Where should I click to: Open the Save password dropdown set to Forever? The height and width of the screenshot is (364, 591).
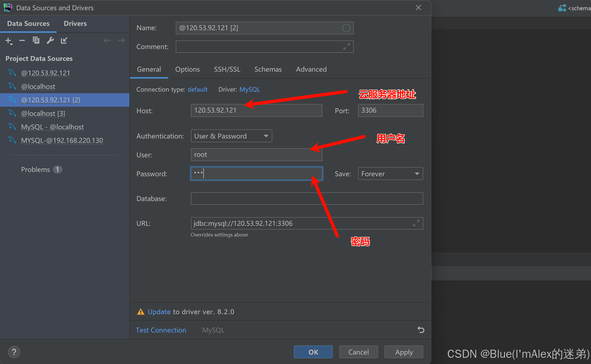pyautogui.click(x=390, y=174)
